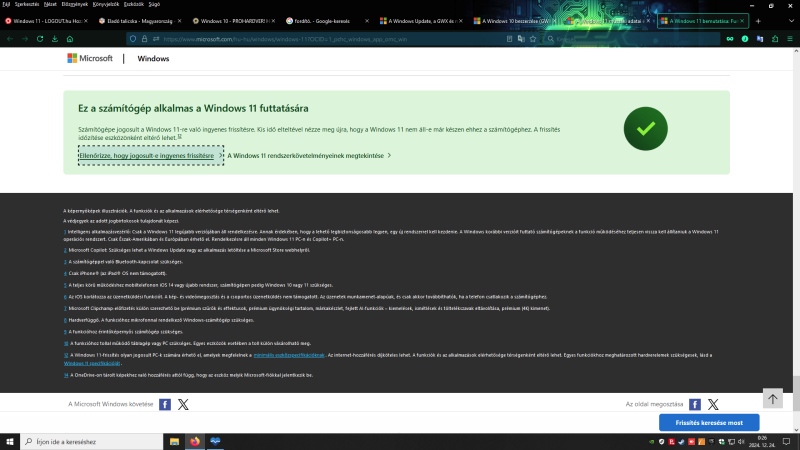Image resolution: width=800 pixels, height=450 pixels.
Task: Close the Eladó talicska tab
Action: (x=179, y=21)
